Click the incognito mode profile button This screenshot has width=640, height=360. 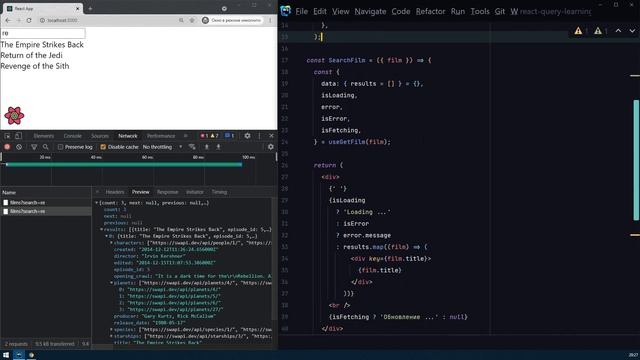[x=232, y=20]
